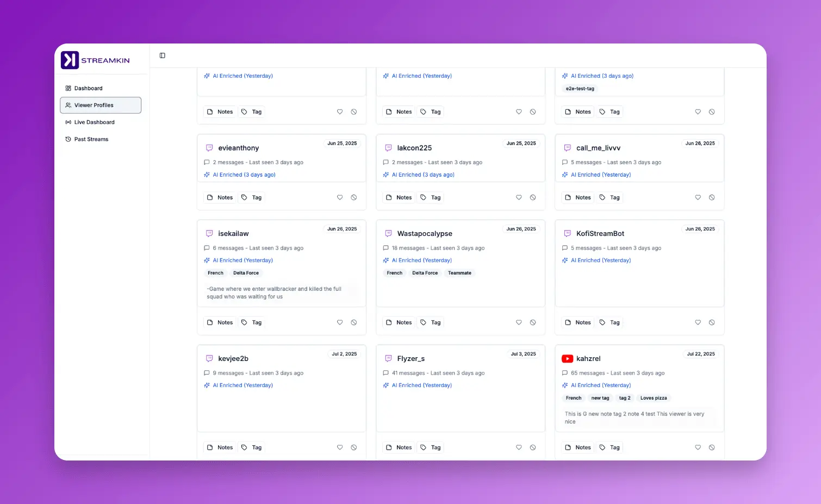Add a Tag to Wastapocalypse
The image size is (821, 504).
(431, 322)
